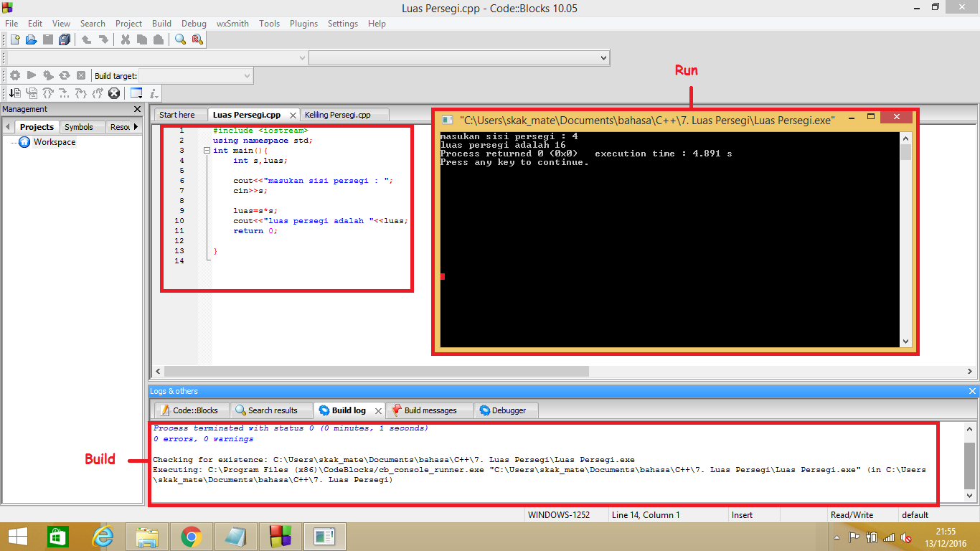Rebuild the project with the circular arrows icon

(x=65, y=75)
